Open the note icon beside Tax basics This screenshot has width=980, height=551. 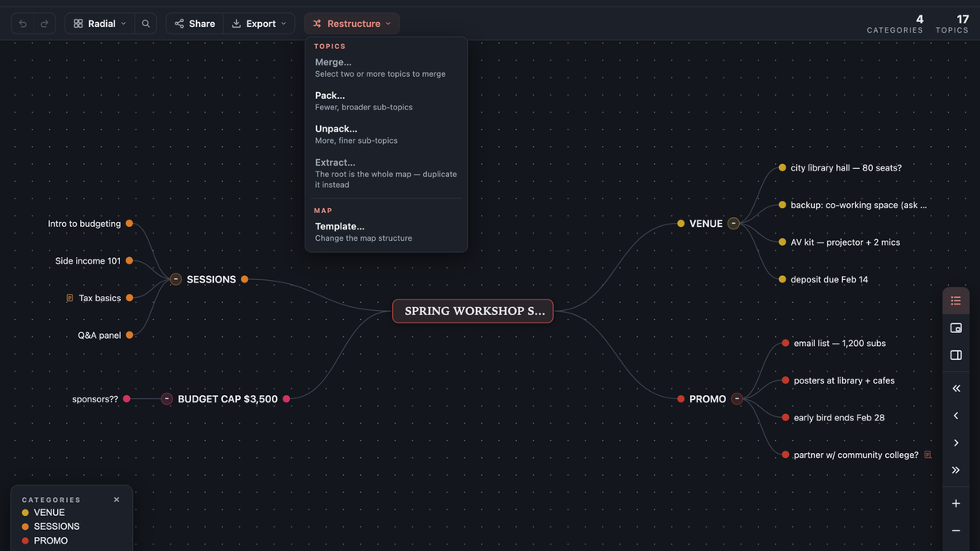69,298
